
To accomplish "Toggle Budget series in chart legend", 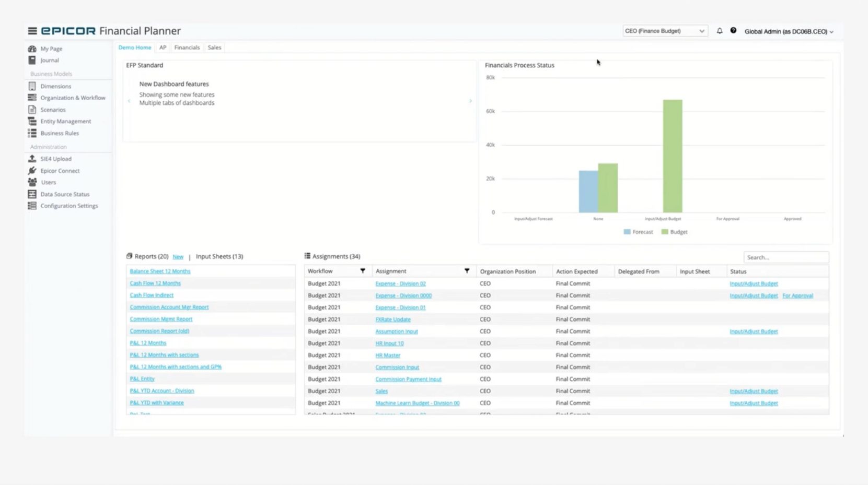I will pyautogui.click(x=675, y=232).
